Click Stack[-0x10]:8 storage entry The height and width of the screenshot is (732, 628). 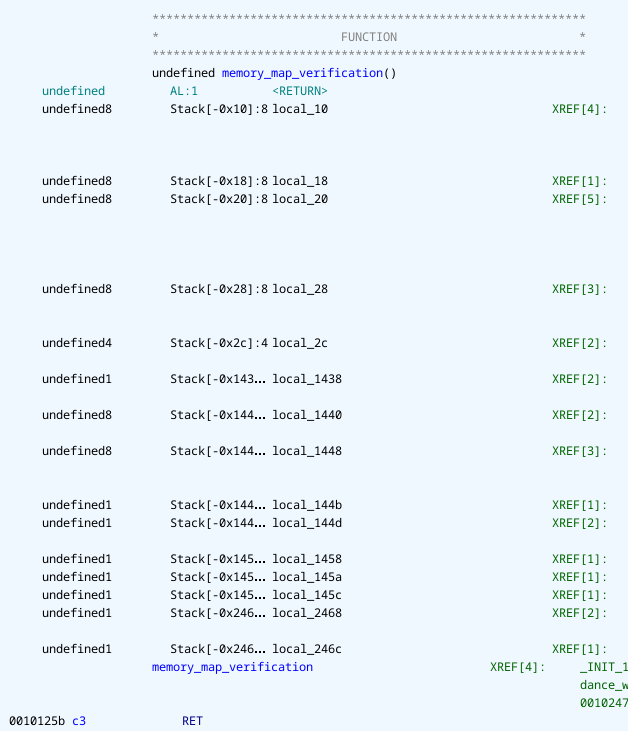(219, 109)
